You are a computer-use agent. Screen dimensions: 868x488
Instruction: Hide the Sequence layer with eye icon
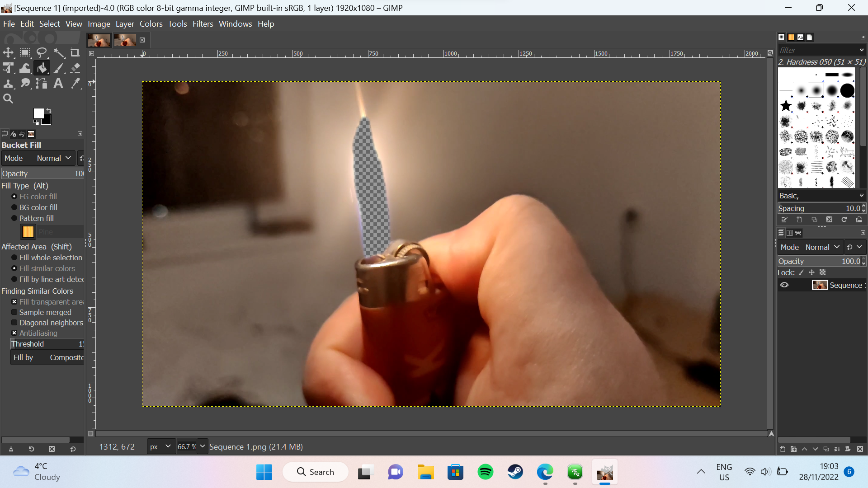click(x=784, y=285)
